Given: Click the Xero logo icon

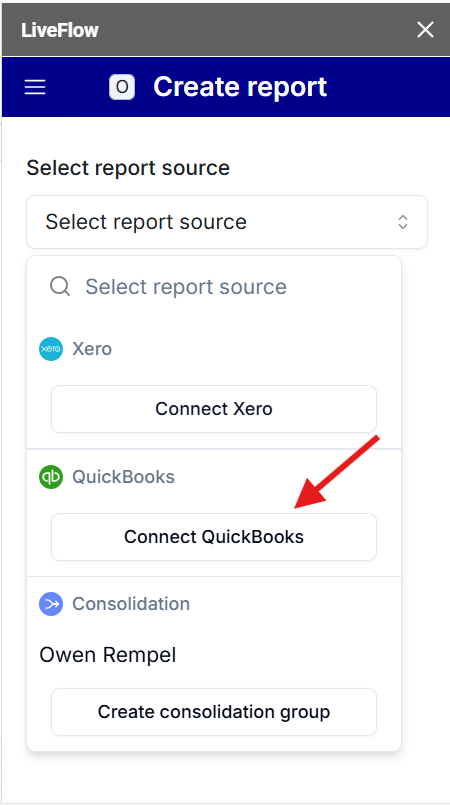Looking at the screenshot, I should coord(51,349).
